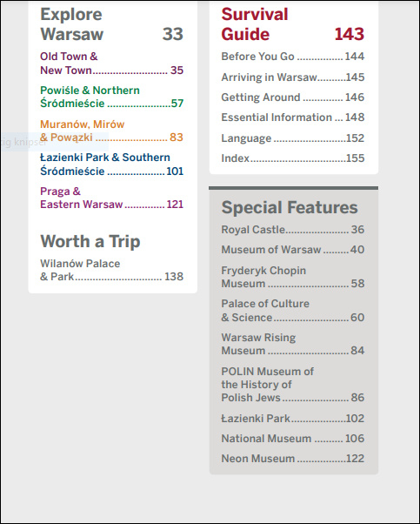This screenshot has height=524, width=420.
Task: Open Palace of Culture & Science entry
Action: [x=292, y=311]
